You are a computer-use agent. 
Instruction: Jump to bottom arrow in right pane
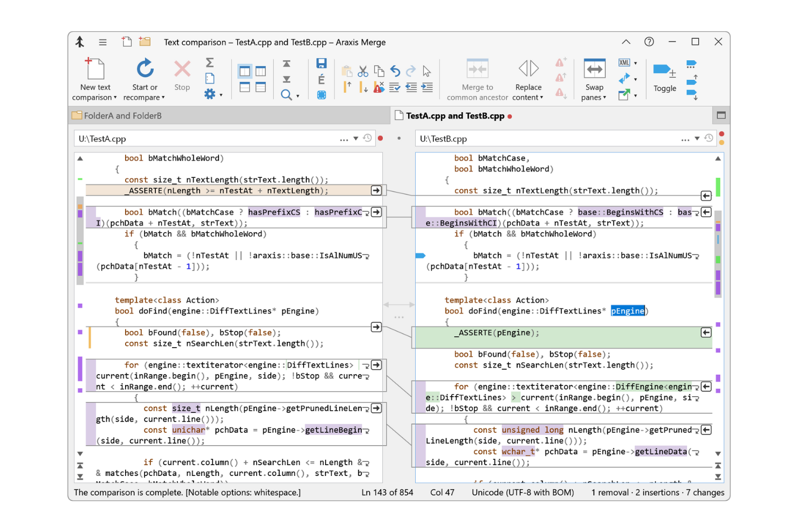[718, 477]
